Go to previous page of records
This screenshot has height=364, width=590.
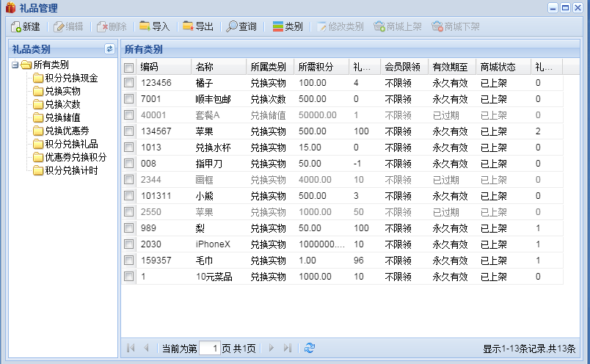146,348
